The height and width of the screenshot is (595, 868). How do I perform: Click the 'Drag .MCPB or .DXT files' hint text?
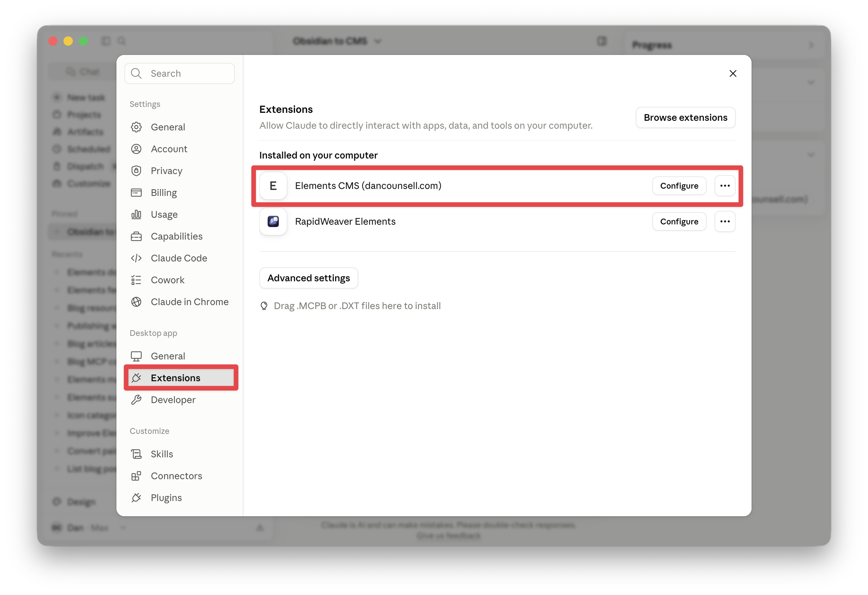[x=357, y=306]
